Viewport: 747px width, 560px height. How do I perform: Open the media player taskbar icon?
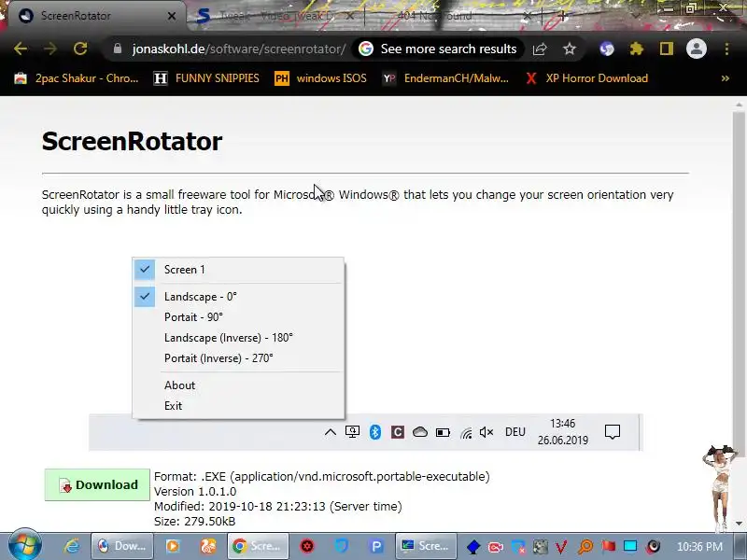(x=173, y=546)
